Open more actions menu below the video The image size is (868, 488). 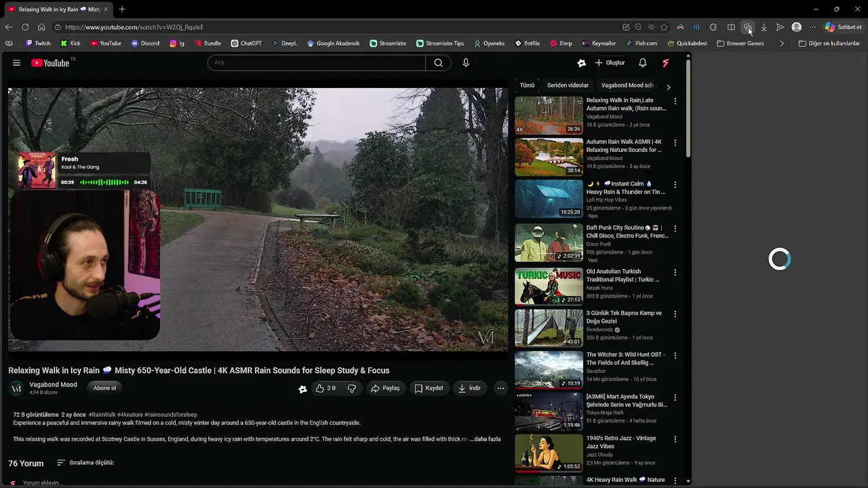[x=500, y=388]
